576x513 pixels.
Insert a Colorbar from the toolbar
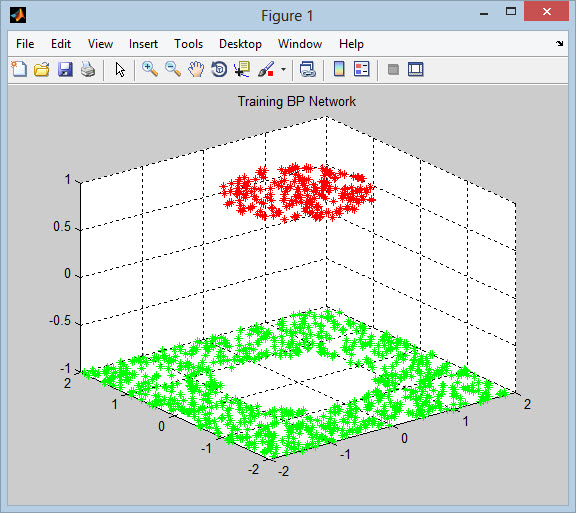339,69
